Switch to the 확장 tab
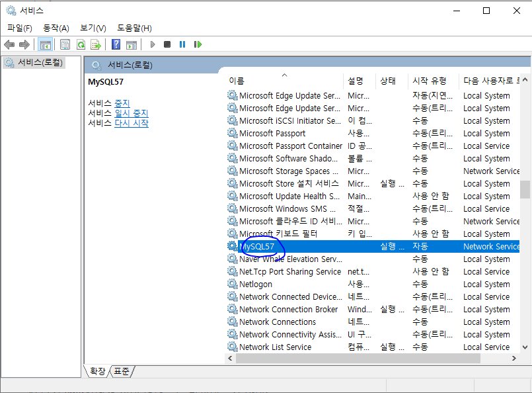Viewport: 532px width, 393px height. 98,371
